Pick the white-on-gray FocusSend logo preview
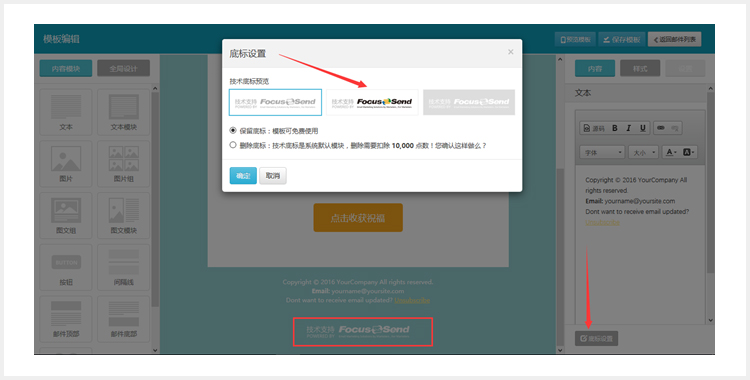Screen dimensions: 750x380 tap(469, 102)
